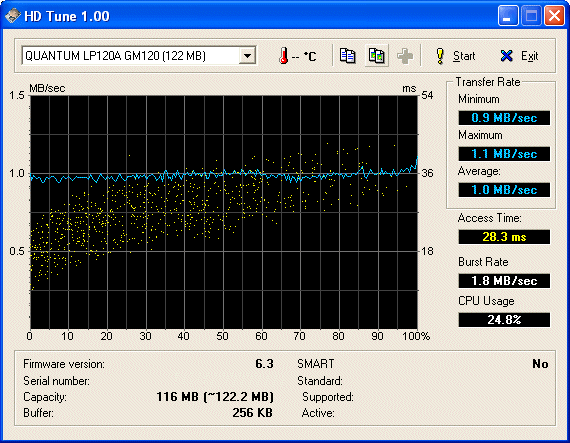Click the 100% x-axis label
570x443 pixels.
[416, 336]
